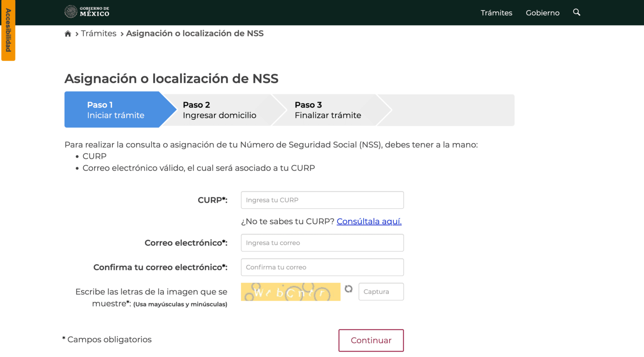This screenshot has height=357, width=644.
Task: Click the Ingresa tu correo field
Action: pyautogui.click(x=322, y=243)
